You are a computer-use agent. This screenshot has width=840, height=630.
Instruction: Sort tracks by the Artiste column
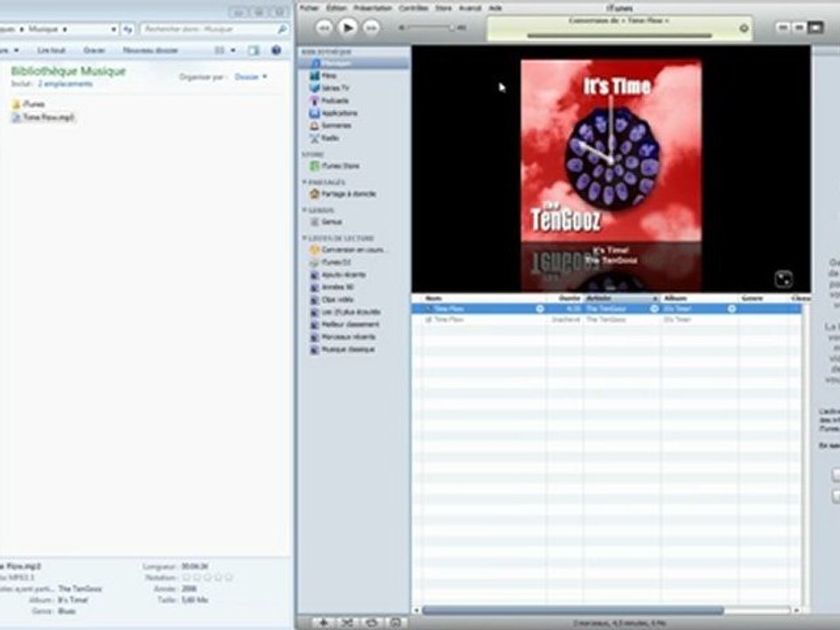[x=621, y=297]
